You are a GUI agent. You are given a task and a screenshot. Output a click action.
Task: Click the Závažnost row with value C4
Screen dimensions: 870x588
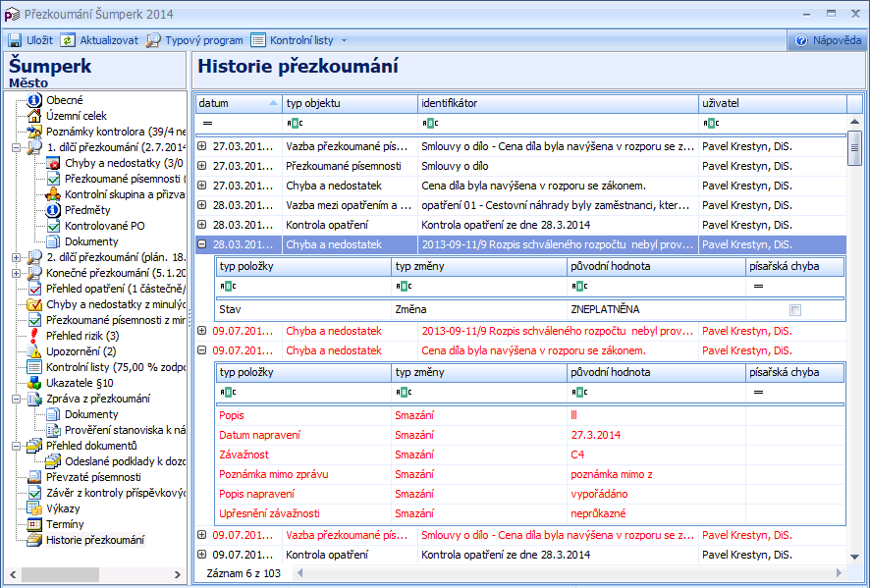pyautogui.click(x=530, y=454)
